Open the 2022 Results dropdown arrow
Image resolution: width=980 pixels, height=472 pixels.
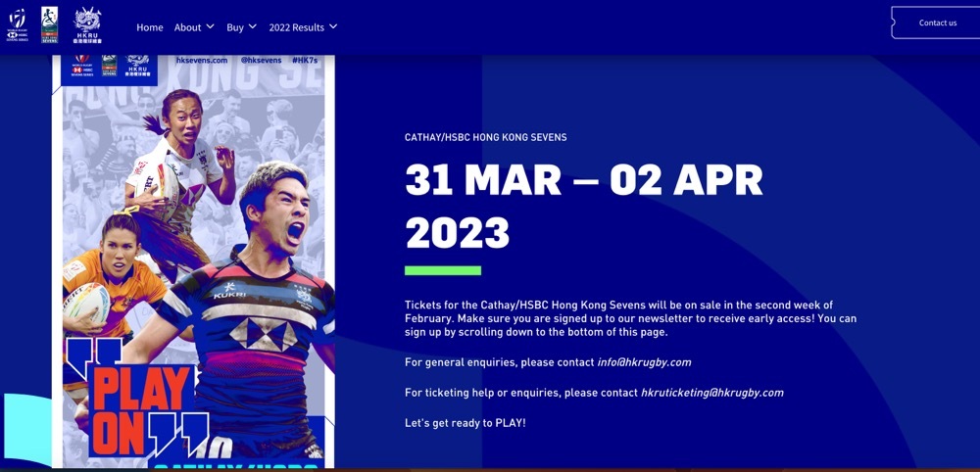pos(333,26)
